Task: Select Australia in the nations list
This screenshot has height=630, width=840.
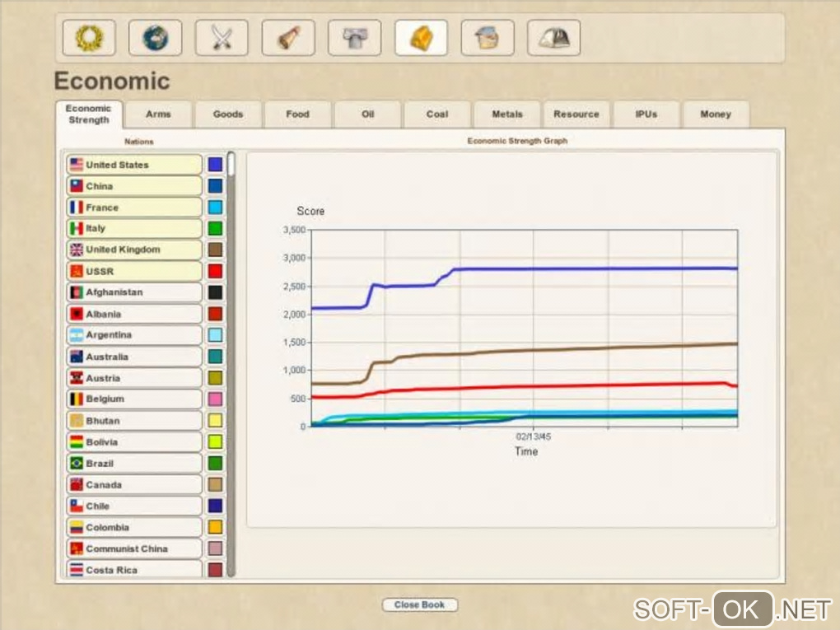Action: 134,357
